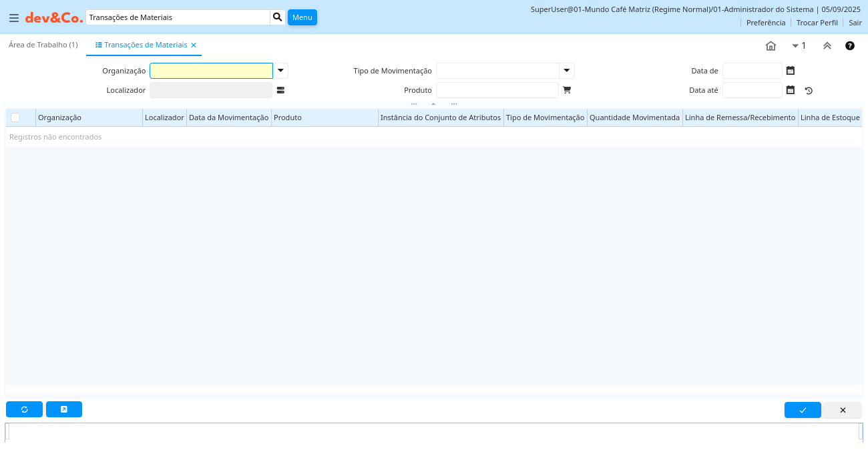
Task: Click the history clock icon
Action: (809, 91)
